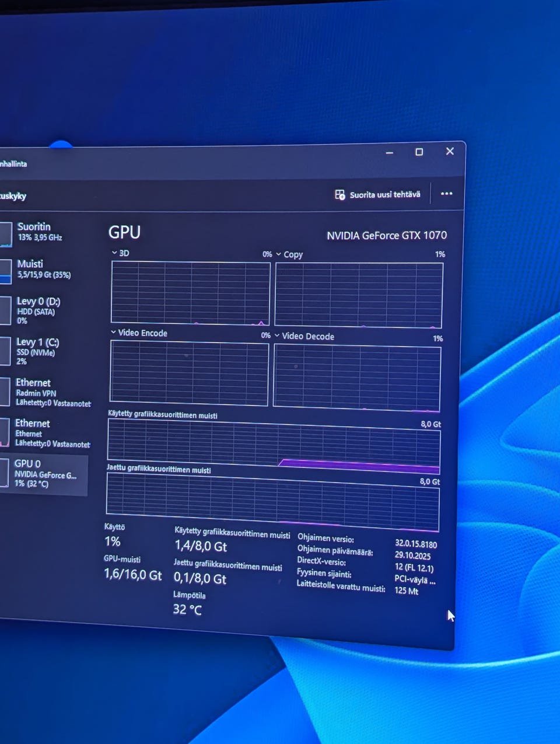Click the Copy engine usage graph
The width and height of the screenshot is (560, 744).
coord(359,295)
